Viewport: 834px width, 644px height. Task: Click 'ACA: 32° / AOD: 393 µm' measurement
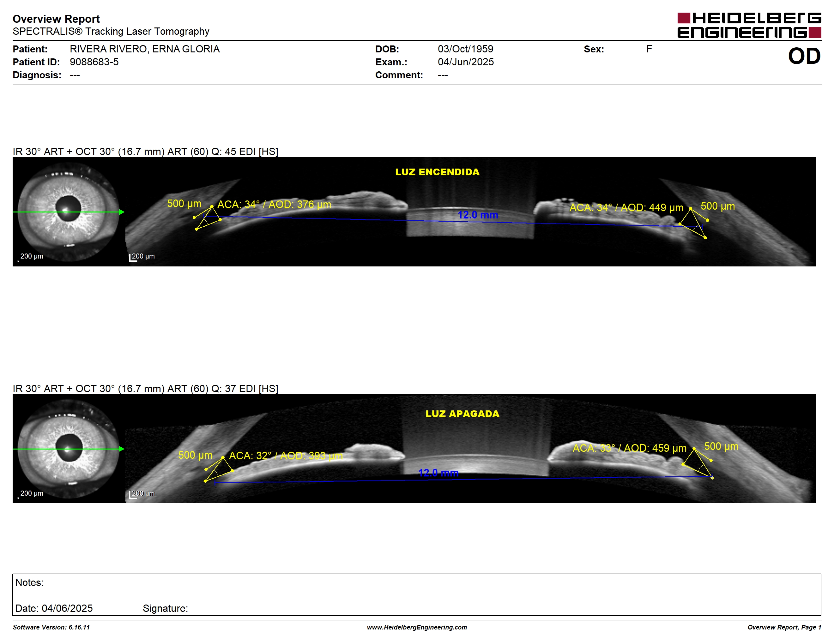click(x=286, y=456)
